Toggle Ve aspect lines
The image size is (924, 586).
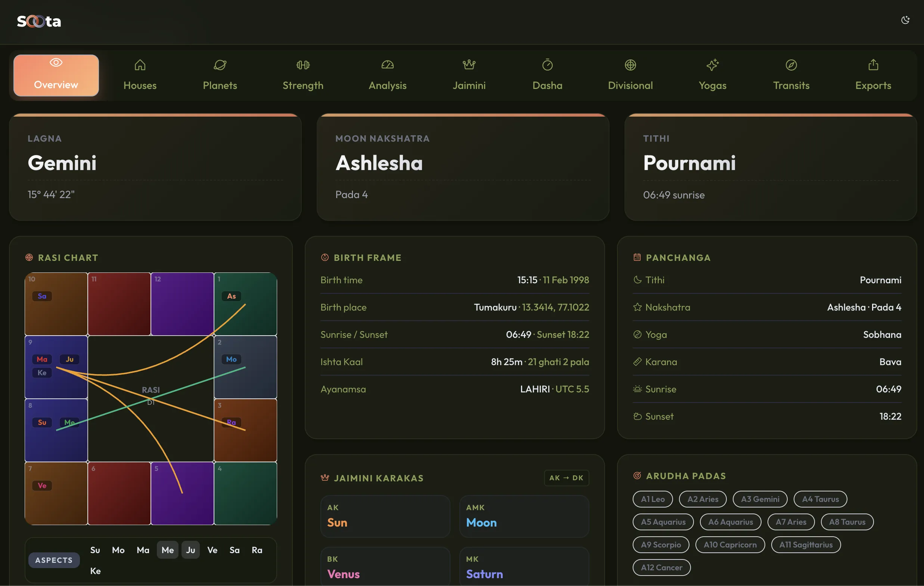pyautogui.click(x=212, y=550)
